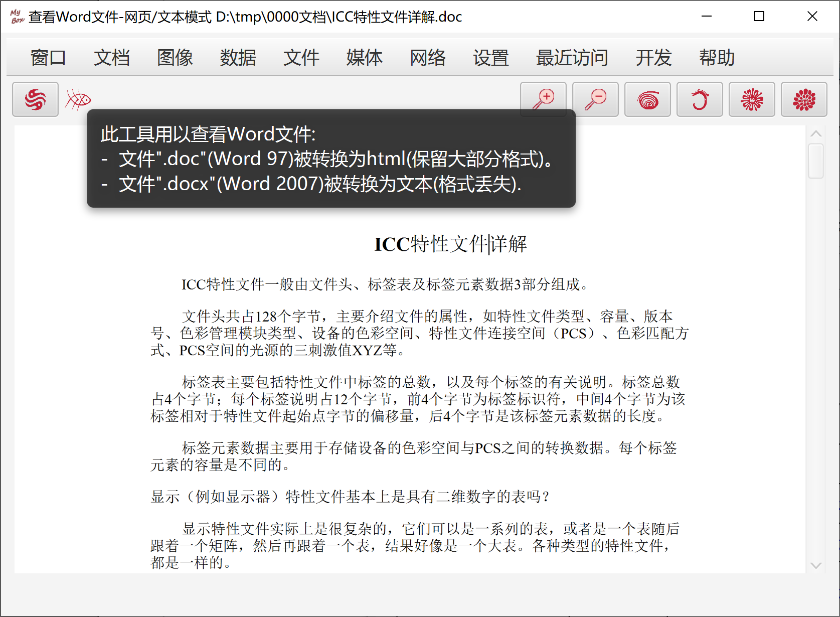Image resolution: width=840 pixels, height=617 pixels.
Task: Open the 网络 menu
Action: (x=427, y=58)
